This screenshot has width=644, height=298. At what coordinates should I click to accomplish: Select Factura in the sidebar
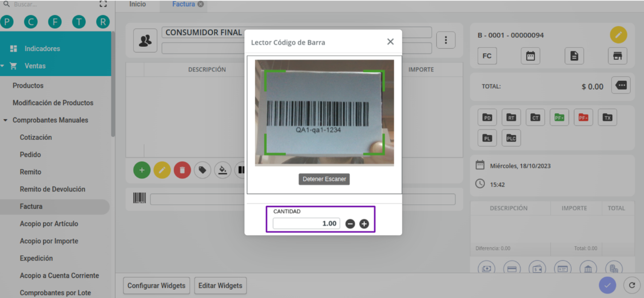tap(31, 206)
